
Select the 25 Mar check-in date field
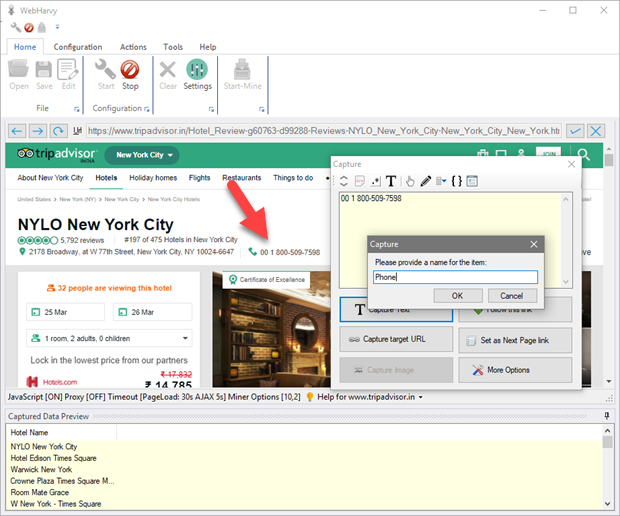(65, 311)
